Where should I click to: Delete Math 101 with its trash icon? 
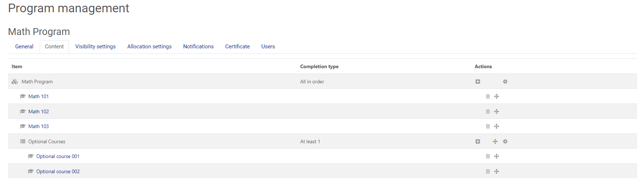488,96
